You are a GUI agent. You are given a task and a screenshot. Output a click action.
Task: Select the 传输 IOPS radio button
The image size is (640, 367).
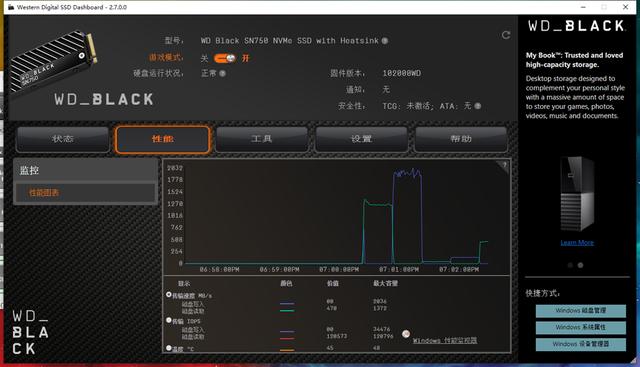point(169,320)
